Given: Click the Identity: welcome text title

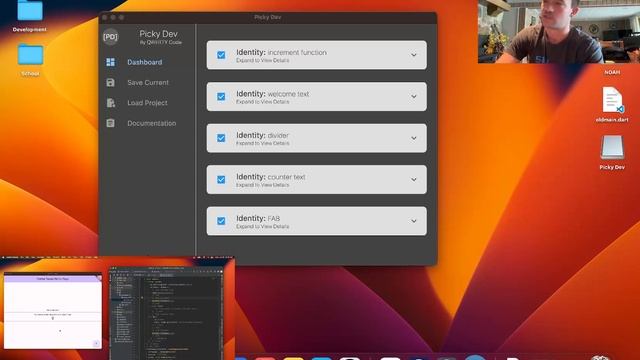Looking at the screenshot, I should [273, 94].
